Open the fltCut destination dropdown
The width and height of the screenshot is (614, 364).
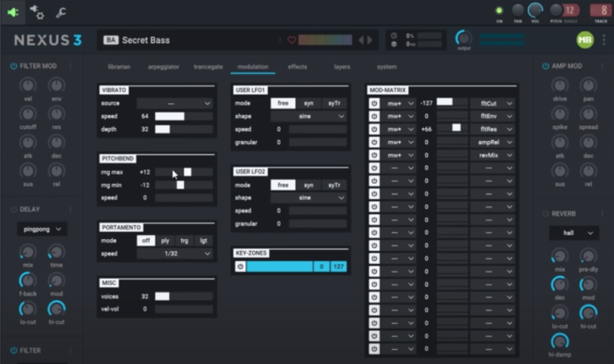coord(492,104)
